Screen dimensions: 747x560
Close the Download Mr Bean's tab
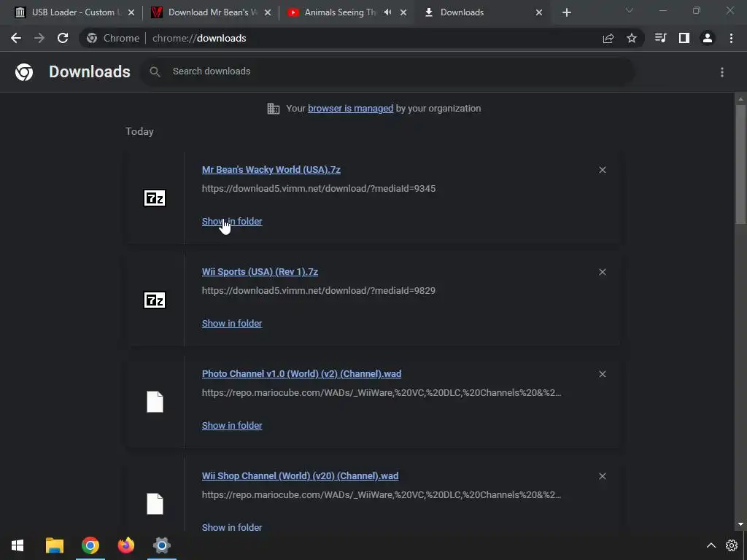point(268,12)
